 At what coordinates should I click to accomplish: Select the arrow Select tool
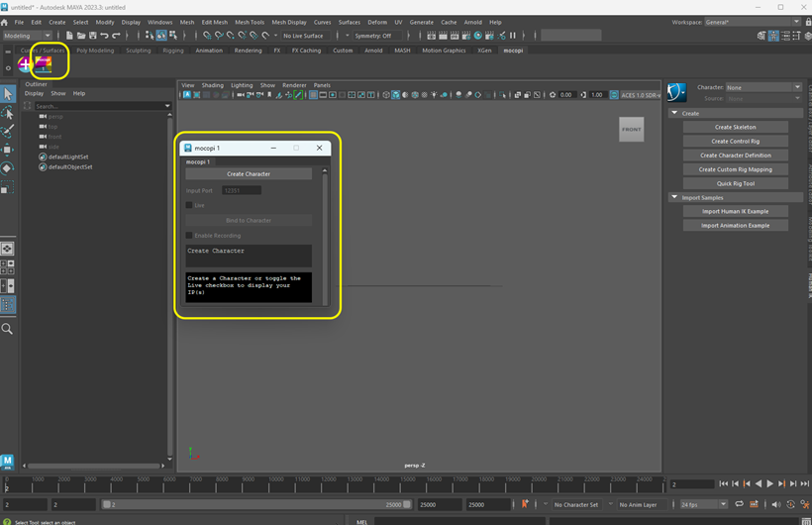[x=8, y=94]
